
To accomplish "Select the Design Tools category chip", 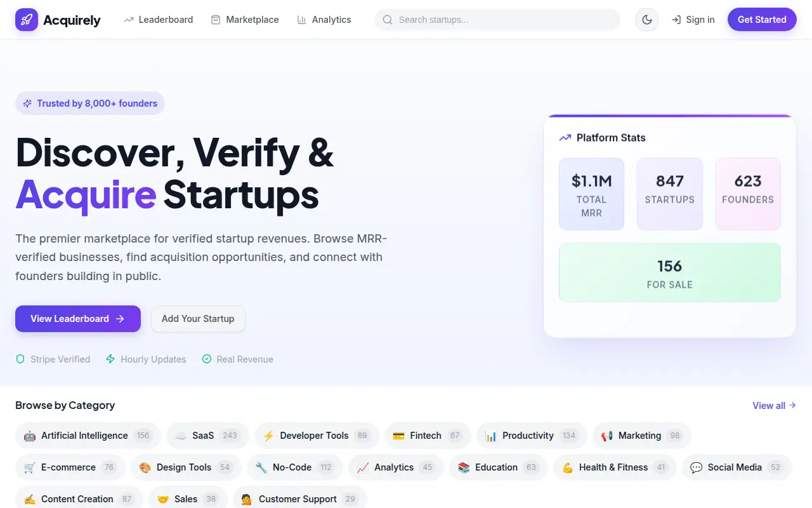I will [186, 467].
